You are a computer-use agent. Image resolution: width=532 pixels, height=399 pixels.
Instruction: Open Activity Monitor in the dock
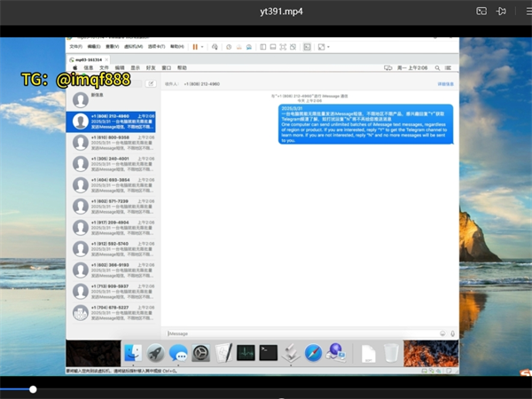246,353
